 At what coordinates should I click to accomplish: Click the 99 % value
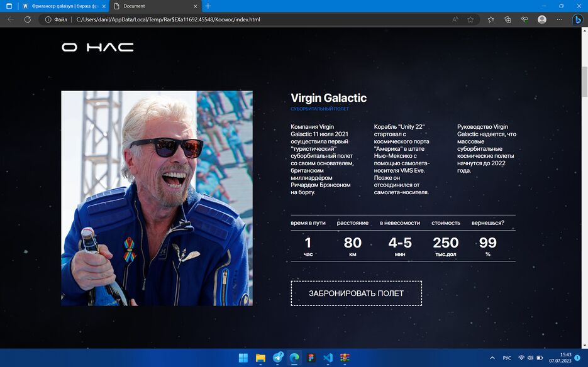click(x=487, y=247)
